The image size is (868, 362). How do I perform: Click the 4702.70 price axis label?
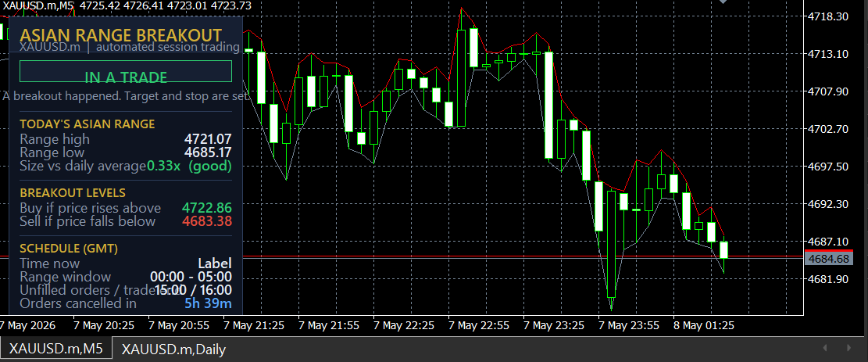828,129
